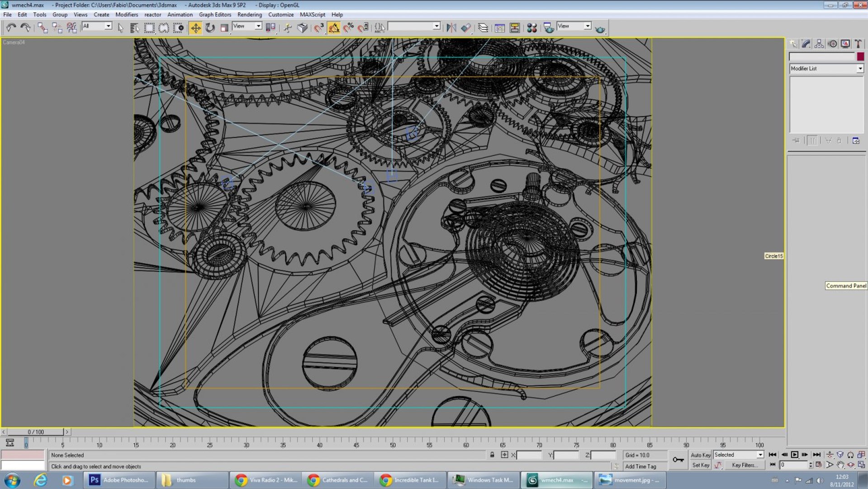Play the animation in viewport
The height and width of the screenshot is (489, 868).
point(794,455)
